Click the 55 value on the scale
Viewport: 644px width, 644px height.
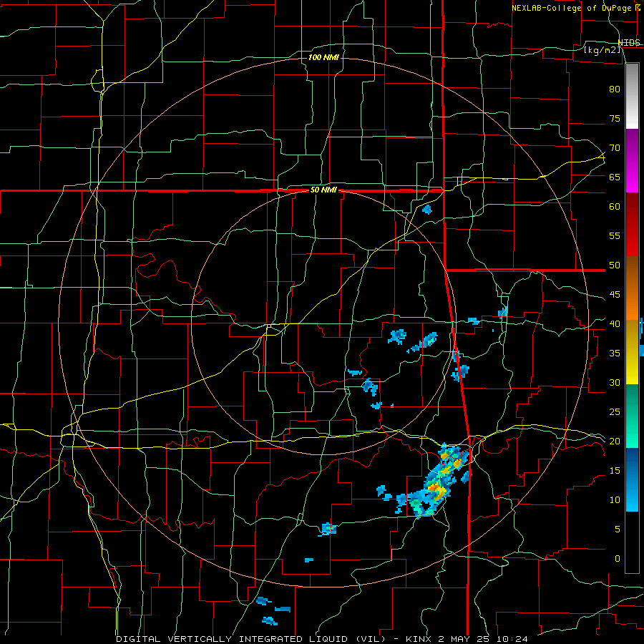[615, 236]
